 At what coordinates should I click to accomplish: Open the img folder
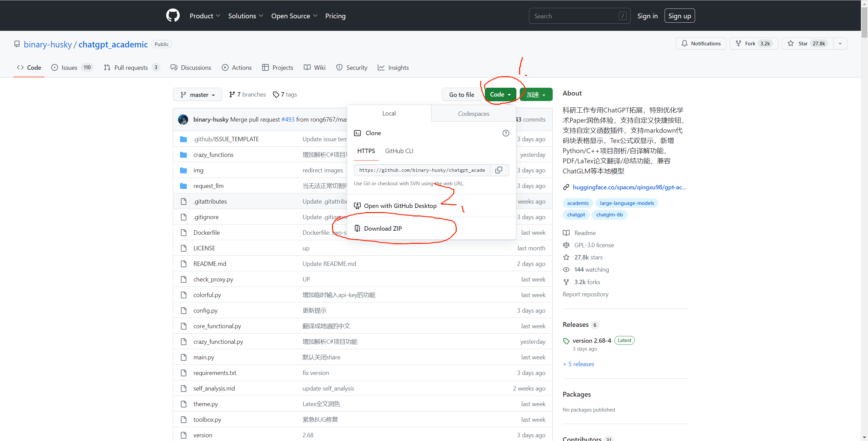[198, 170]
